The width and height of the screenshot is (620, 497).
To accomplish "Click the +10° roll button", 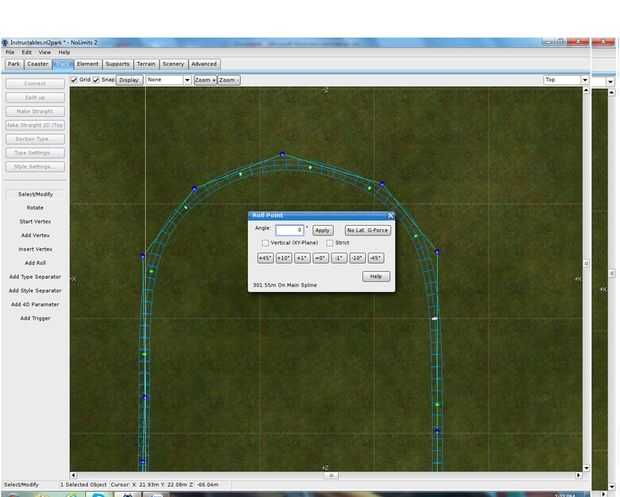I will (284, 258).
